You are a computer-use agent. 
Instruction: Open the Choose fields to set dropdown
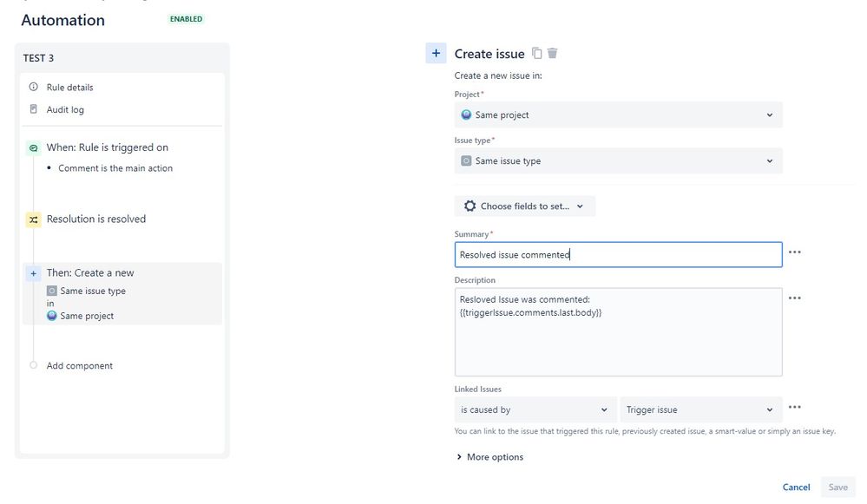click(525, 206)
